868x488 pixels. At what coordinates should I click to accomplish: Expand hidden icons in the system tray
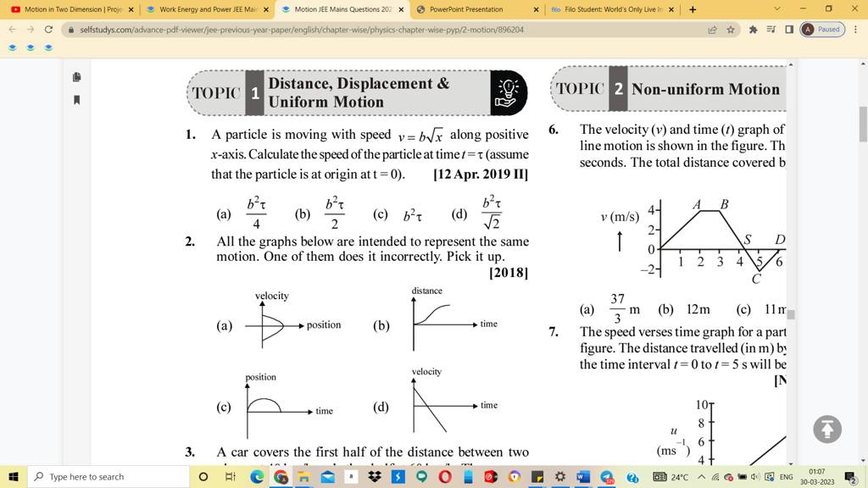click(x=700, y=476)
